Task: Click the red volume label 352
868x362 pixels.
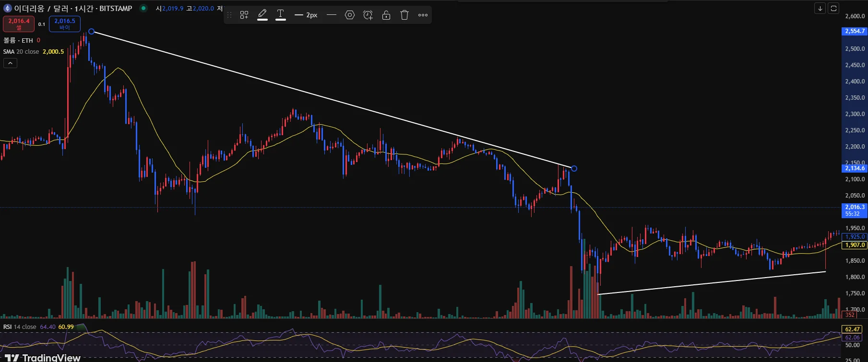Action: pyautogui.click(x=850, y=315)
